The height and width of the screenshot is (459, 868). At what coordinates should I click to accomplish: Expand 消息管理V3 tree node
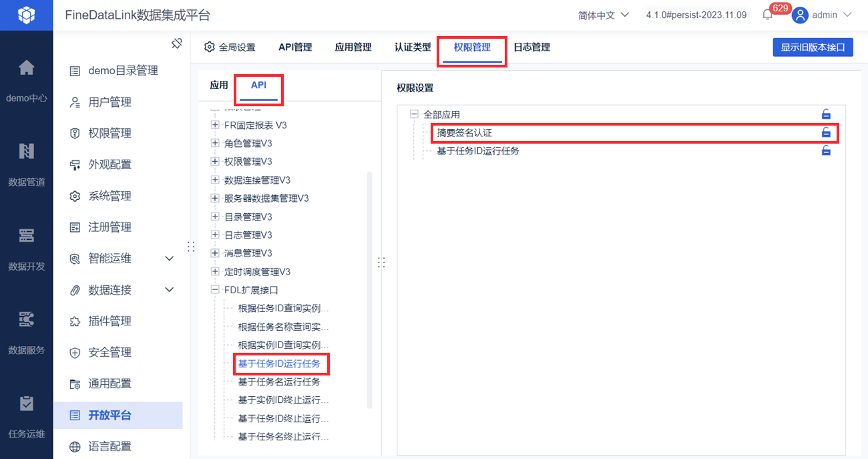pyautogui.click(x=215, y=253)
